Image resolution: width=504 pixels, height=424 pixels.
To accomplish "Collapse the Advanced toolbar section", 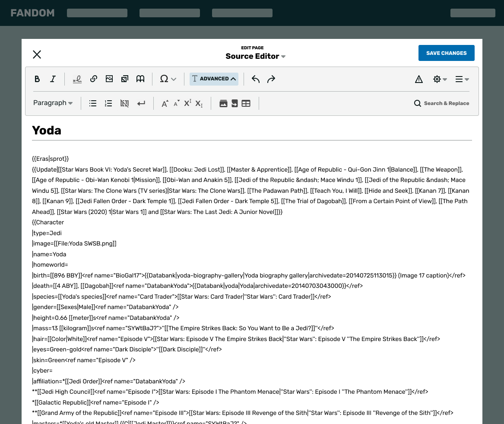I will coord(214,79).
